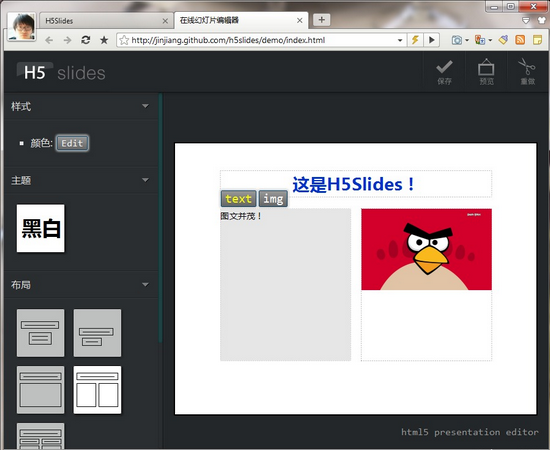Click the 图文并茂！ text box
This screenshot has height=450, width=550.
pos(286,284)
